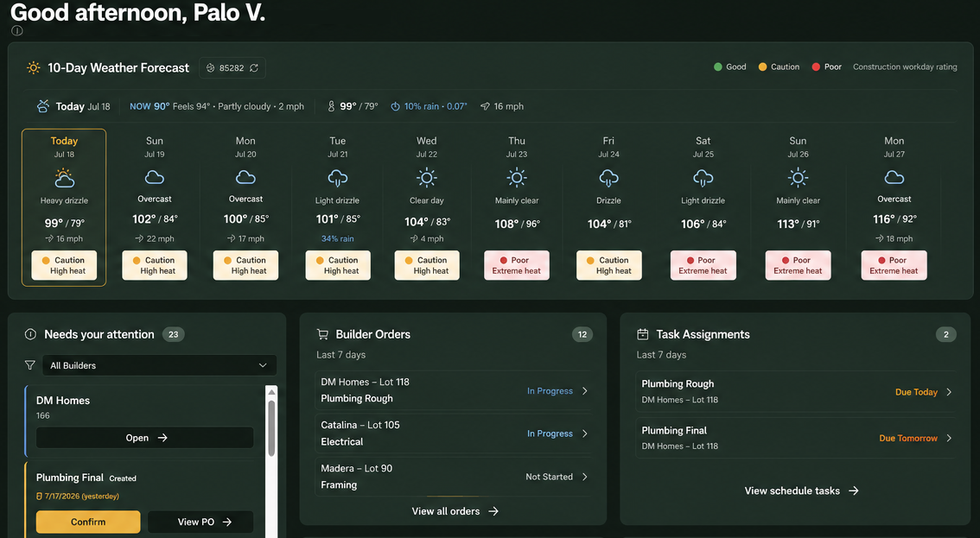Click the 2 count badge on Task Assignments

coord(945,334)
